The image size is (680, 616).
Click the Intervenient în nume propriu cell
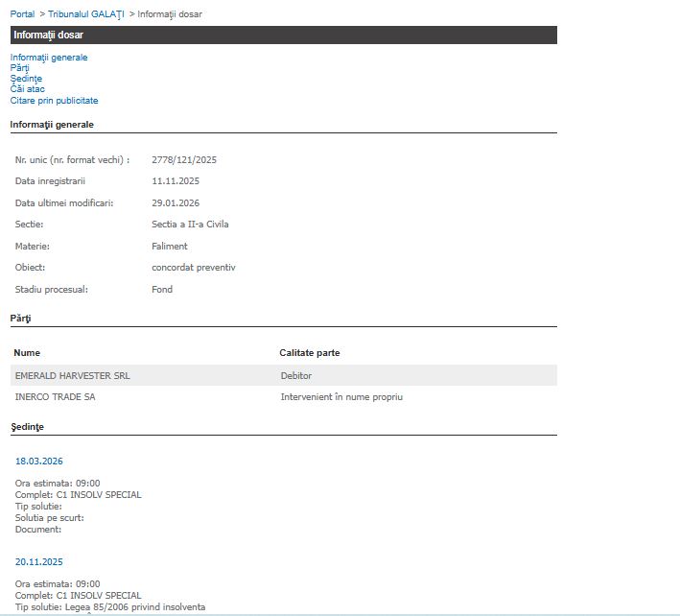pyautogui.click(x=341, y=397)
